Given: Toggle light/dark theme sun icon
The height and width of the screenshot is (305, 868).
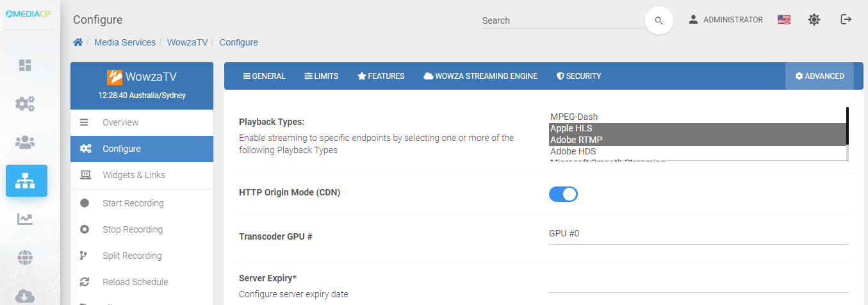Looking at the screenshot, I should pos(814,20).
